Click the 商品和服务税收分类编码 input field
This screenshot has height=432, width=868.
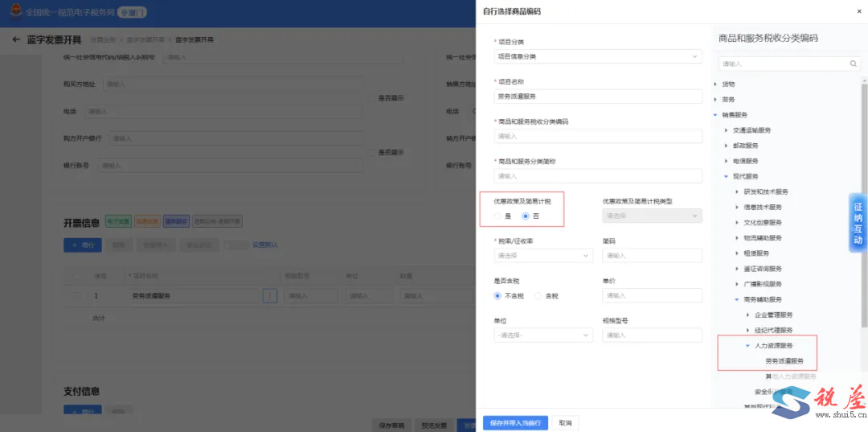[x=598, y=136]
